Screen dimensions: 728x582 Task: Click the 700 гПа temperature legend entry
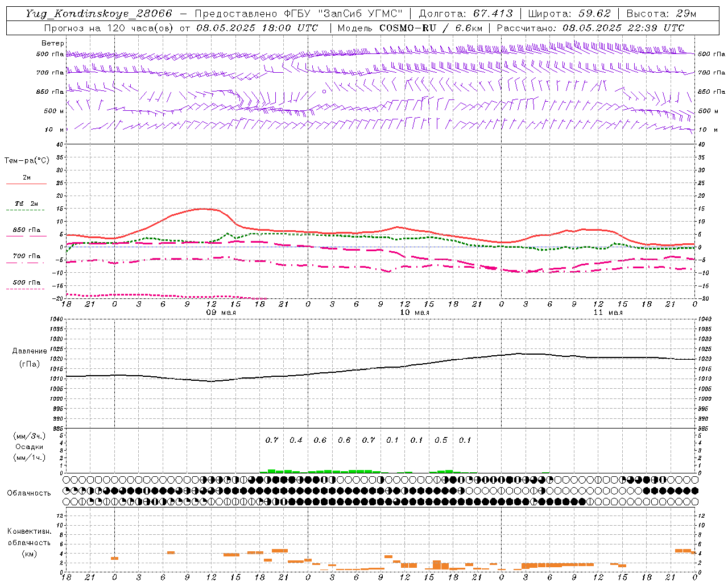point(27,256)
